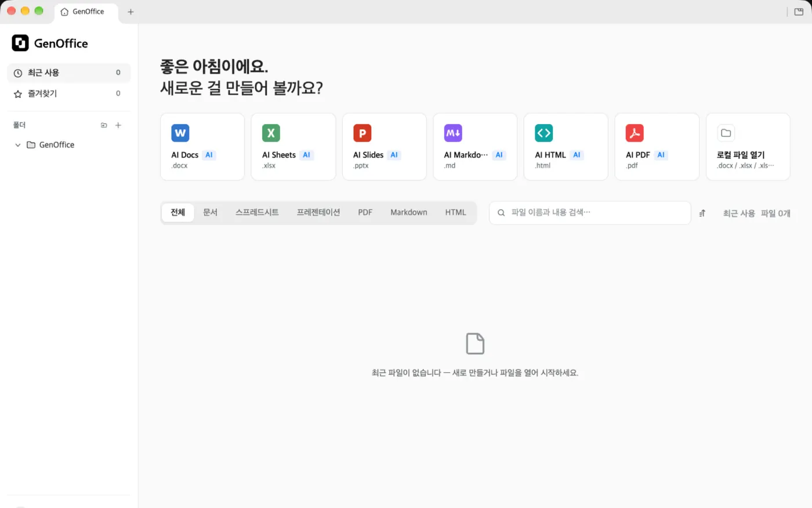Click the '.pdf' extension label

[x=632, y=166]
